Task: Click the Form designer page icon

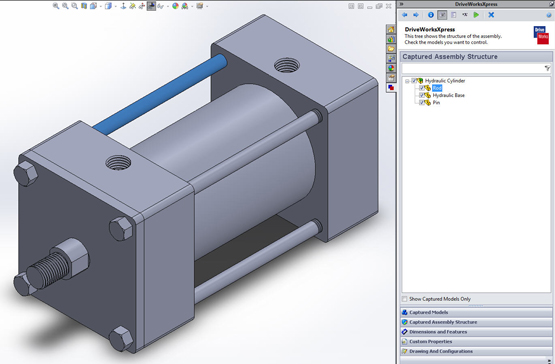Action: [x=453, y=15]
